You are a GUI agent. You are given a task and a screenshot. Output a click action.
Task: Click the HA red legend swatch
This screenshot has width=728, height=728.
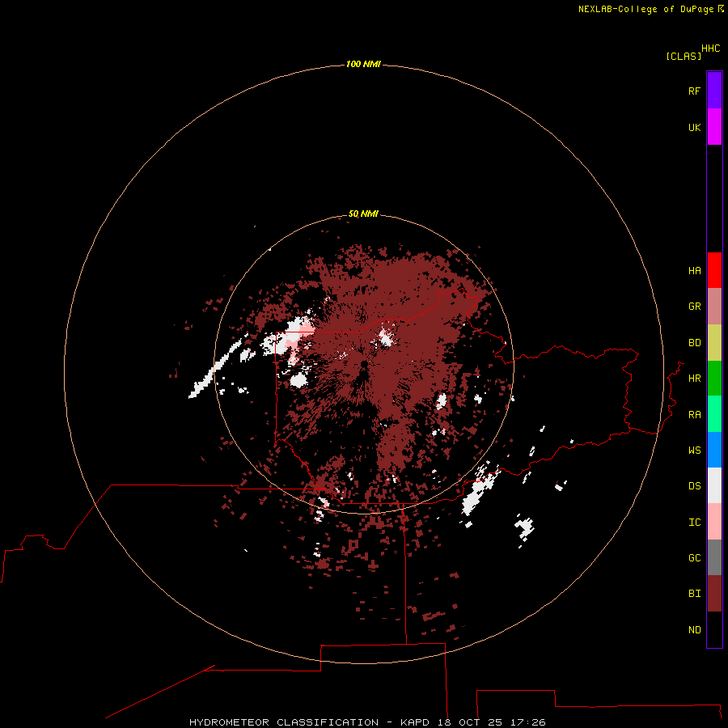click(x=714, y=270)
